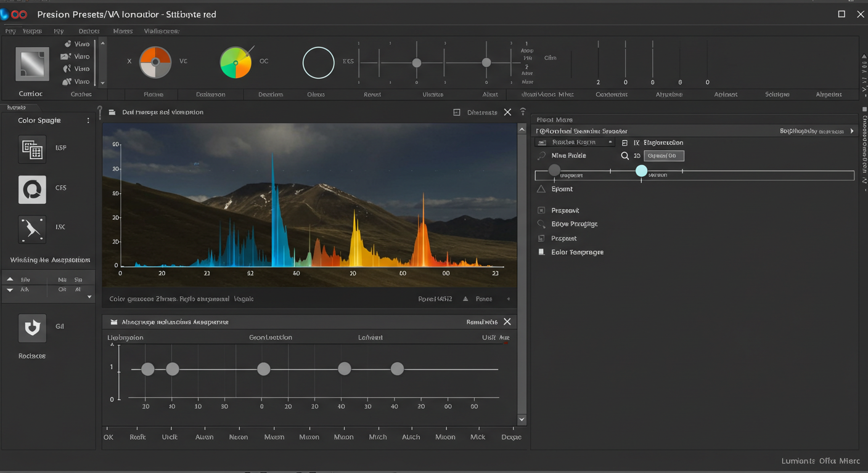Open the Dachas menu in the menu bar
Screen dimensions: 868x473
point(89,31)
